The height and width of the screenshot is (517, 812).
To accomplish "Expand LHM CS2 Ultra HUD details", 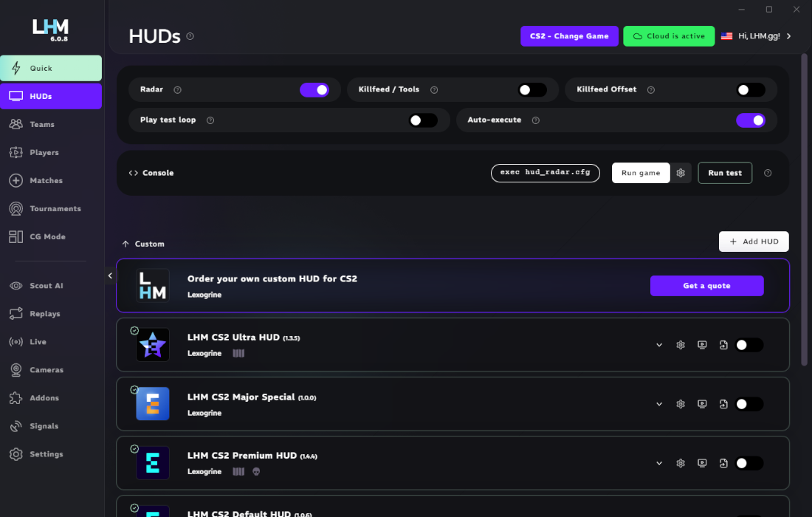I will click(658, 344).
